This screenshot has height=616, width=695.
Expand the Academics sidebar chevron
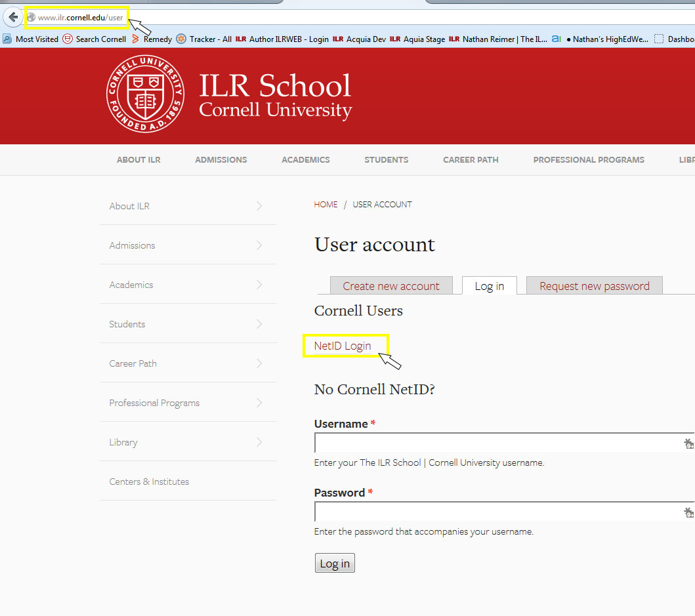point(259,285)
